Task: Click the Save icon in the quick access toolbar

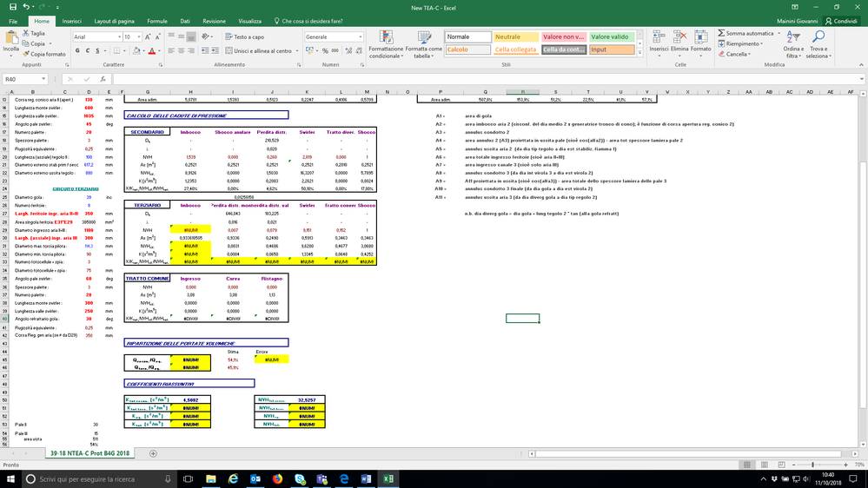Action: 13,7
